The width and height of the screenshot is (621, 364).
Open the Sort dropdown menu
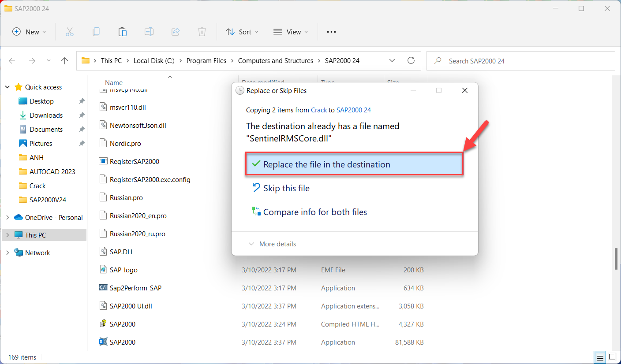pyautogui.click(x=242, y=32)
